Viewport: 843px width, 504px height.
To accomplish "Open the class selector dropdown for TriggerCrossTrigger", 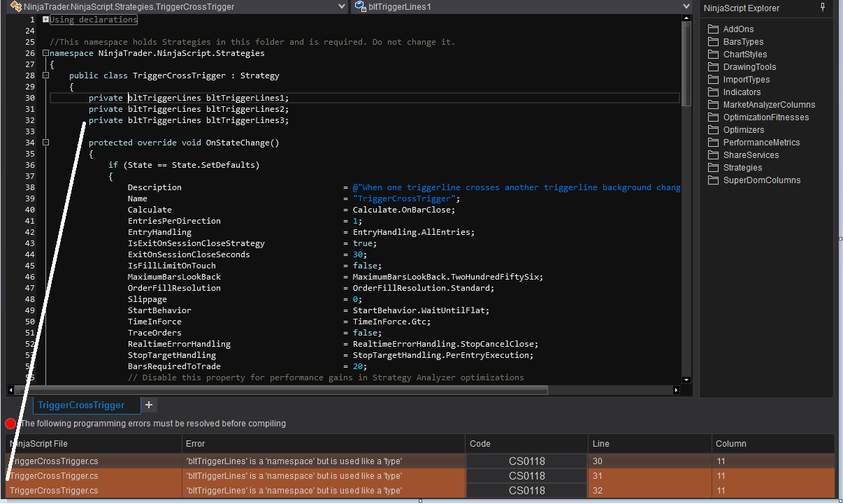I will point(342,6).
